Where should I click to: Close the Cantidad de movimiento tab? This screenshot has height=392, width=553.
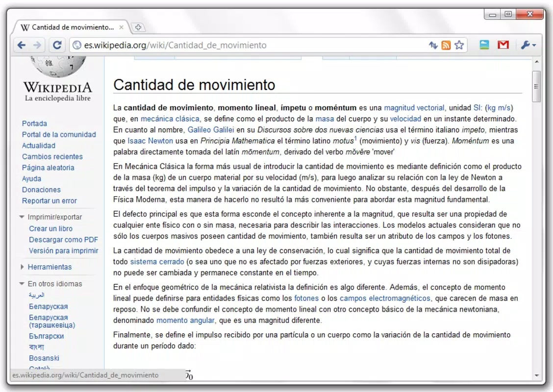[121, 27]
